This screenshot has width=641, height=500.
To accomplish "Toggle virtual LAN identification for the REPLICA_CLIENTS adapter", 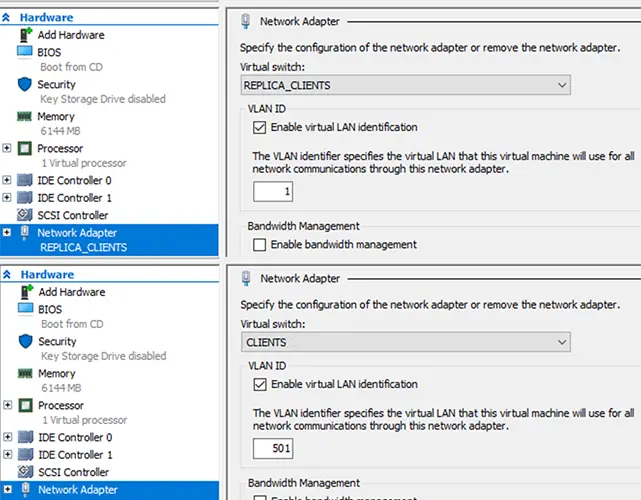I will [261, 128].
